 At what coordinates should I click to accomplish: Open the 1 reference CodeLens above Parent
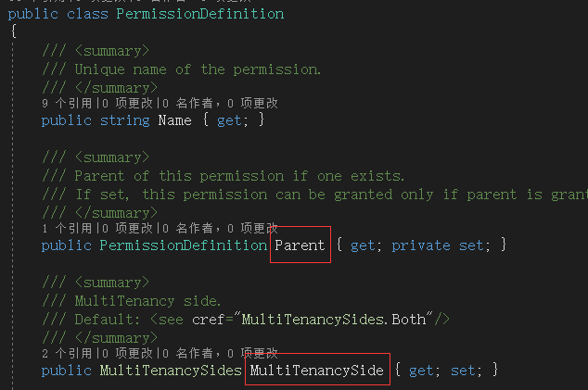(x=67, y=228)
